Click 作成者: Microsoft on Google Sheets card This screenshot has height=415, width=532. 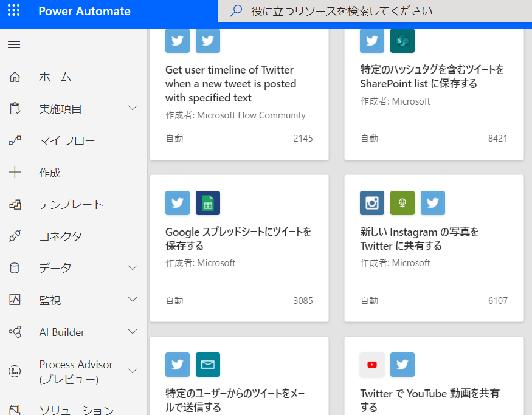pyautogui.click(x=200, y=263)
